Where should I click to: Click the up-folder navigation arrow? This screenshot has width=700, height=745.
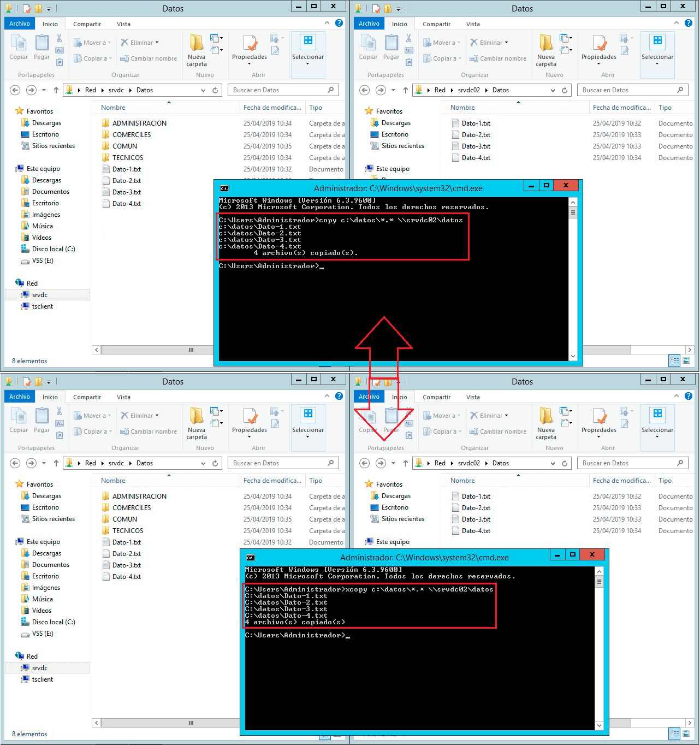pyautogui.click(x=56, y=90)
